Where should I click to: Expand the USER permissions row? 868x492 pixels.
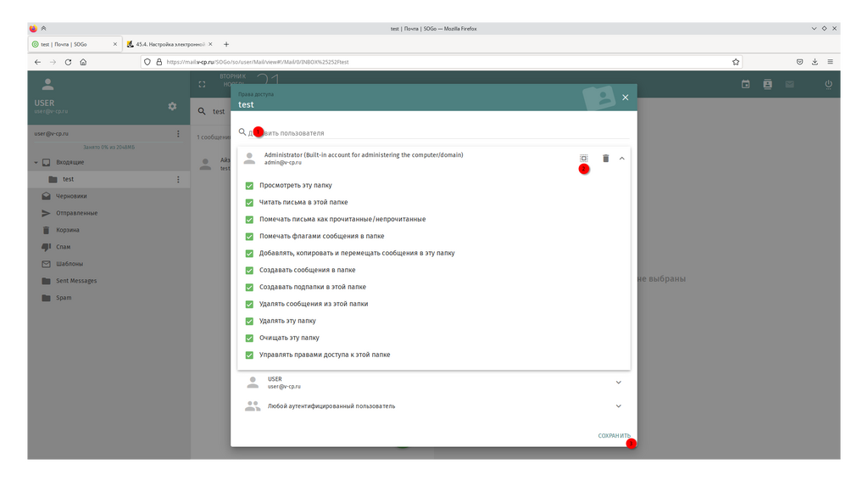618,383
